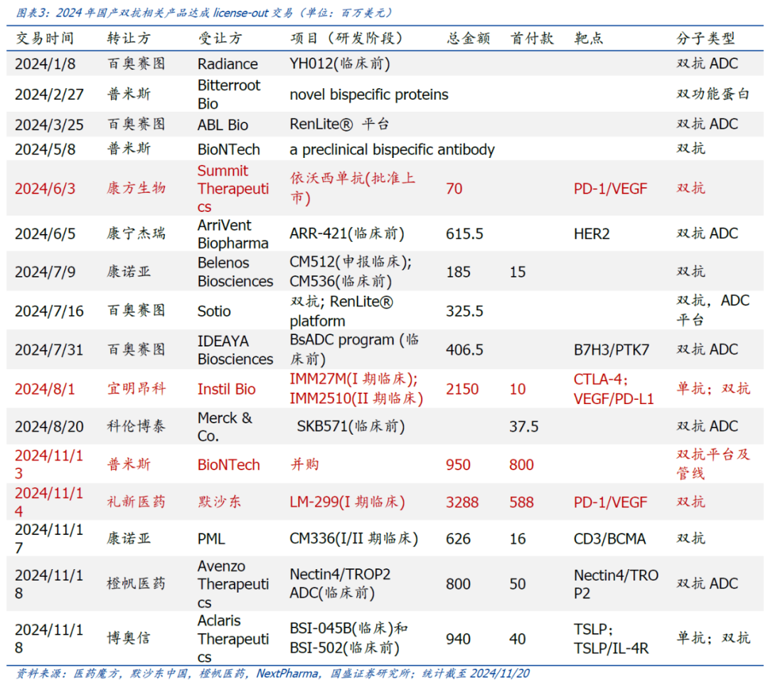Select the total amount '3288'
This screenshot has width=768, height=700.
(462, 502)
